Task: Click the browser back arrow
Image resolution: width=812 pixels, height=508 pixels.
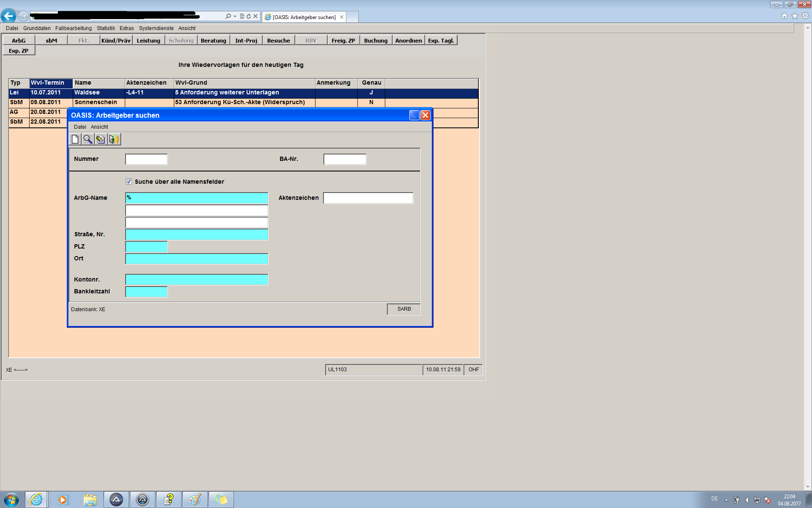Action: [x=8, y=16]
